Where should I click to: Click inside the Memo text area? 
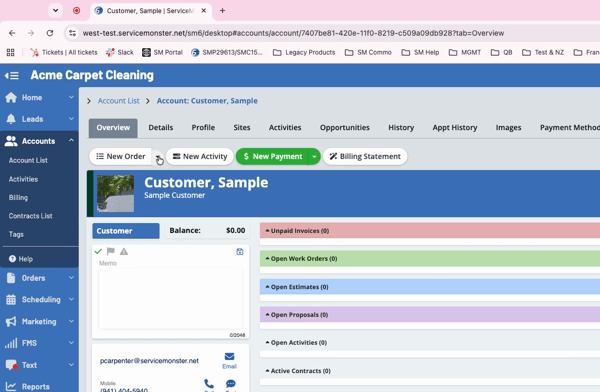171,298
